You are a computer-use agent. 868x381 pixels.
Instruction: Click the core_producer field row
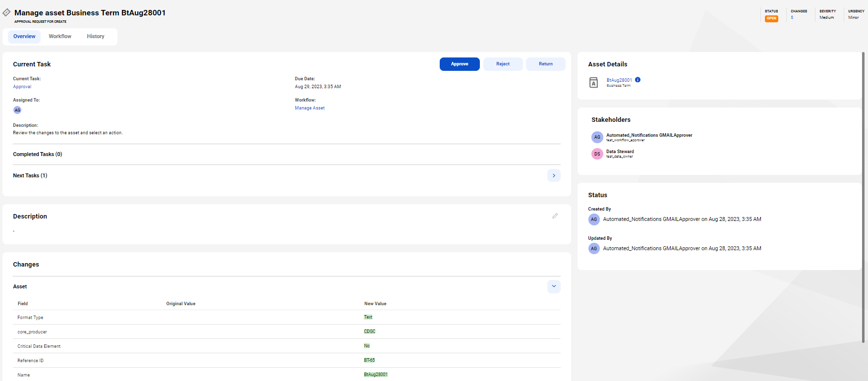pos(287,332)
